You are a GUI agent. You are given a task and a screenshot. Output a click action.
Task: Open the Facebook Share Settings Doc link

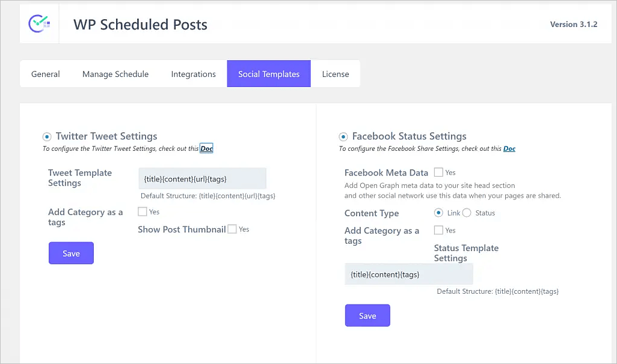[509, 148]
